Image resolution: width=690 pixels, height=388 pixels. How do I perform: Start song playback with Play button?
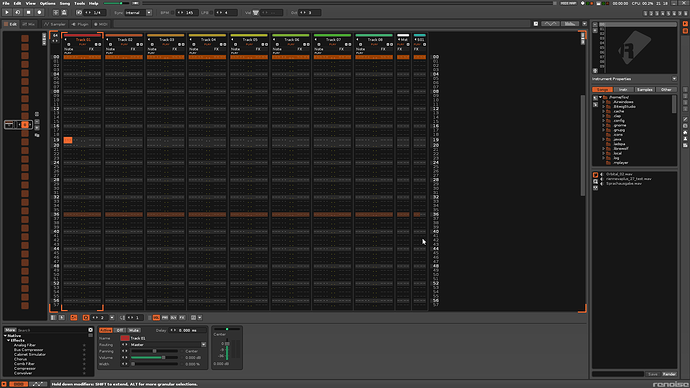point(7,13)
